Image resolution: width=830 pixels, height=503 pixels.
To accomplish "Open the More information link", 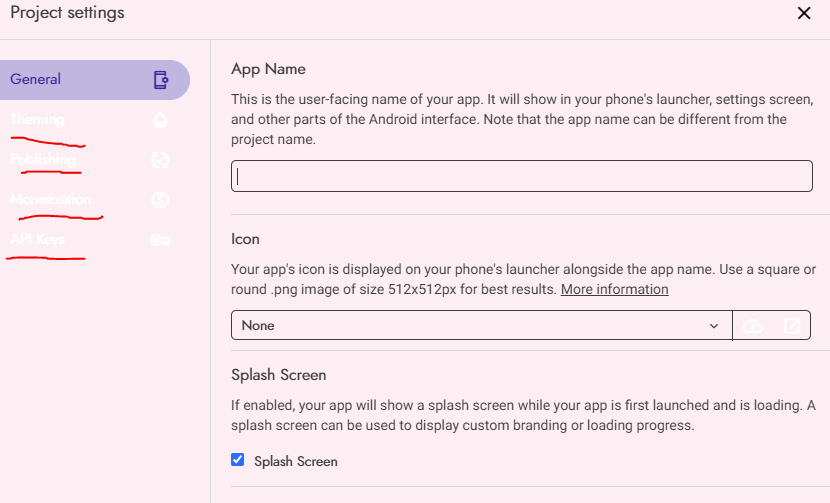I will 614,289.
